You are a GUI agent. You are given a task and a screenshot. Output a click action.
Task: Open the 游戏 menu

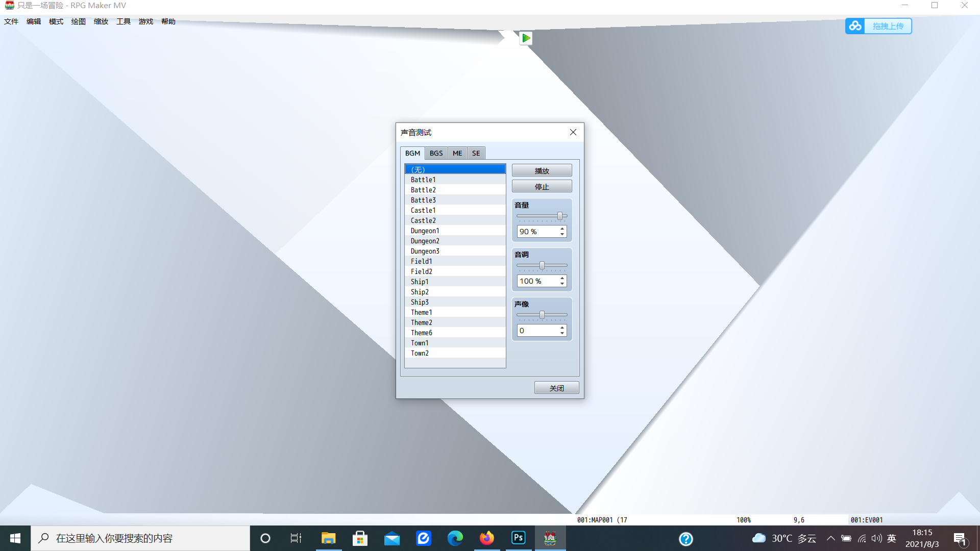tap(146, 21)
